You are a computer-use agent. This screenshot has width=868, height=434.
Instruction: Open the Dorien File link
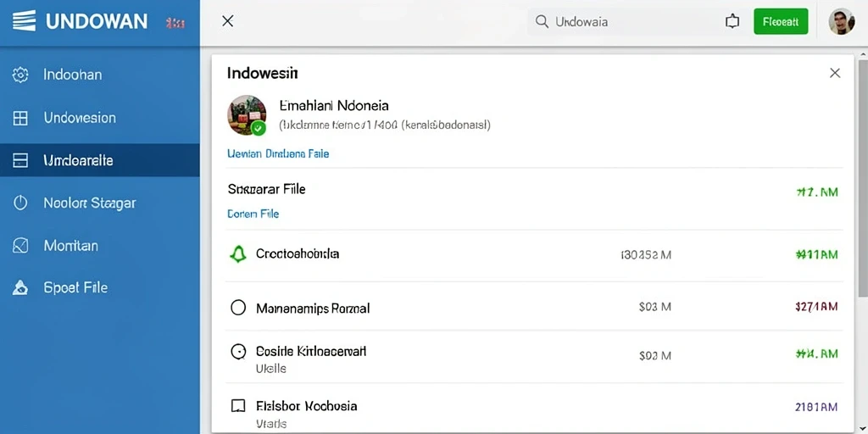(253, 214)
